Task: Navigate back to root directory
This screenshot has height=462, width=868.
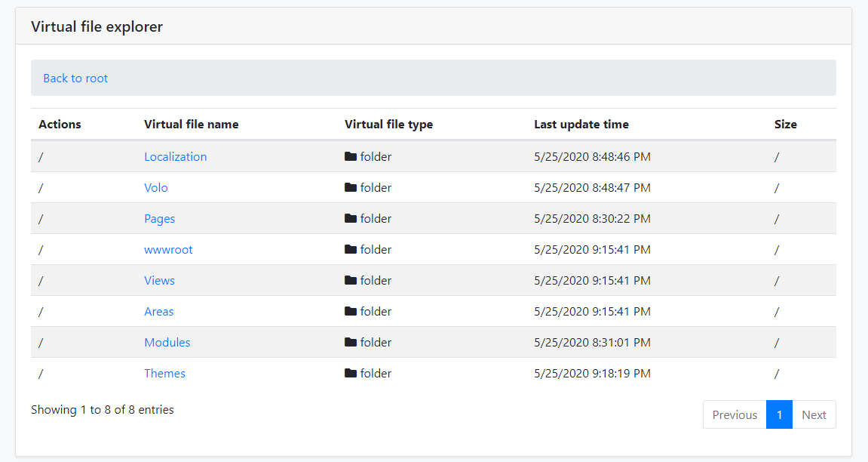Action: coord(75,78)
